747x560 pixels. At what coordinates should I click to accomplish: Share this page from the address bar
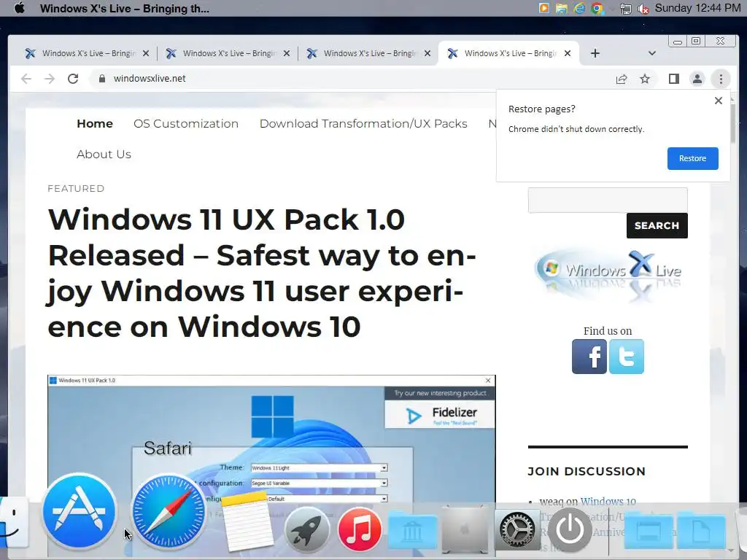tap(622, 79)
